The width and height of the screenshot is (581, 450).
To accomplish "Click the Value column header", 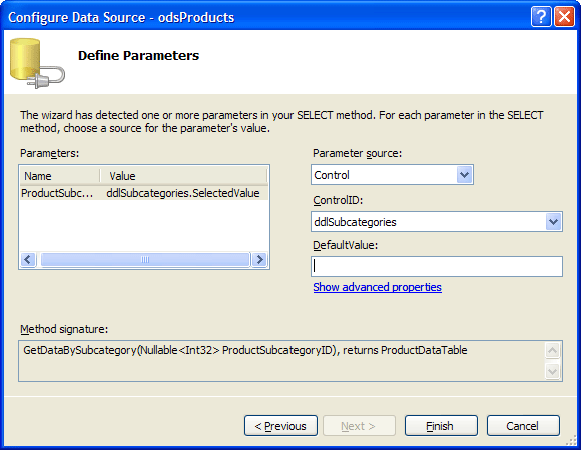I will [x=184, y=176].
